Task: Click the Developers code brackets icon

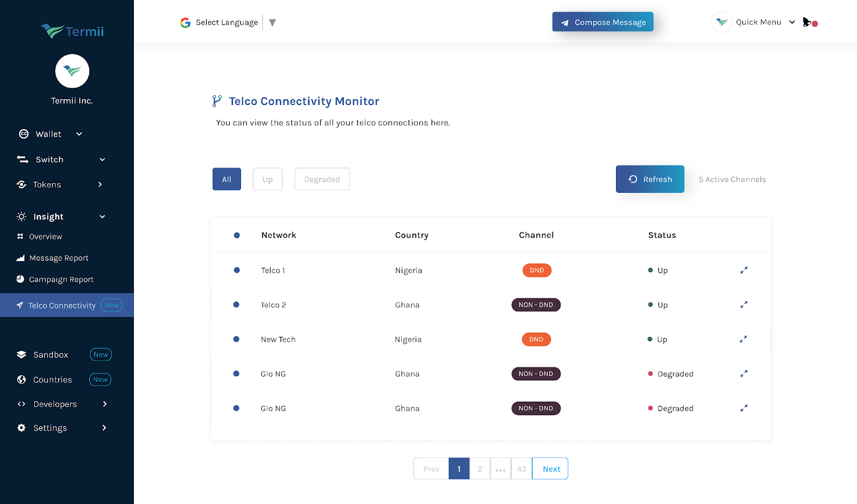Action: [21, 404]
